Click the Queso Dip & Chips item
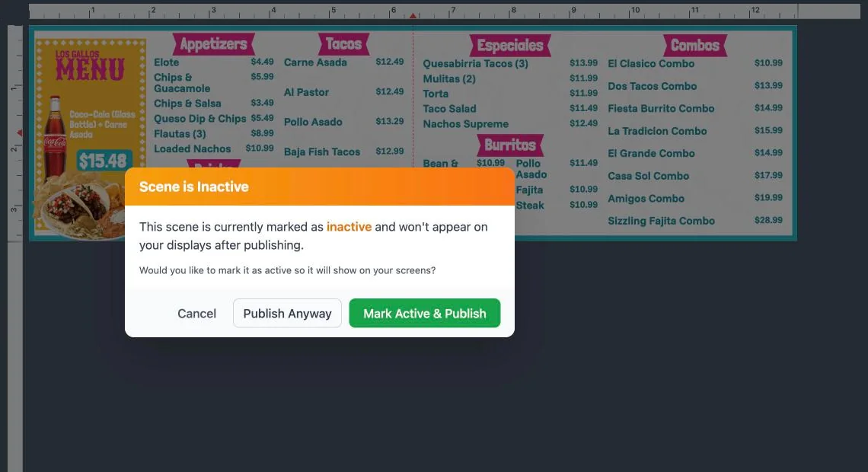Viewport: 868px width, 472px height. pos(199,119)
